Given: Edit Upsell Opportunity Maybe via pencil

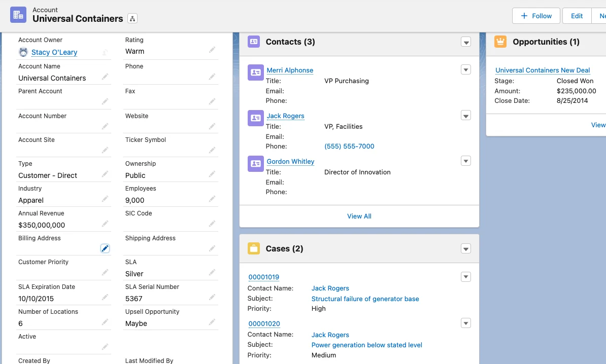Looking at the screenshot, I should click(212, 322).
